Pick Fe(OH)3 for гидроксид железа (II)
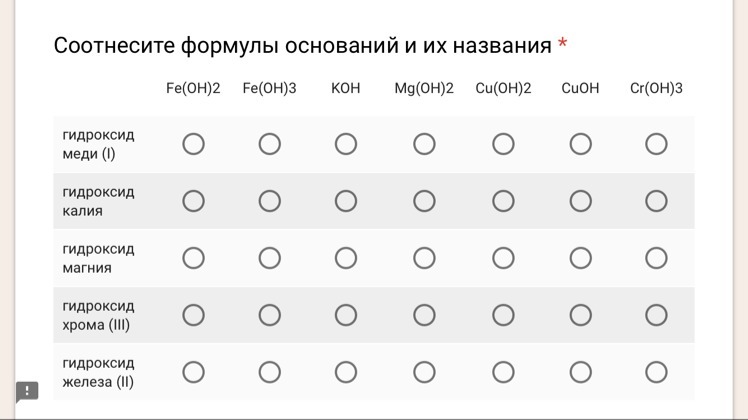 (270, 372)
